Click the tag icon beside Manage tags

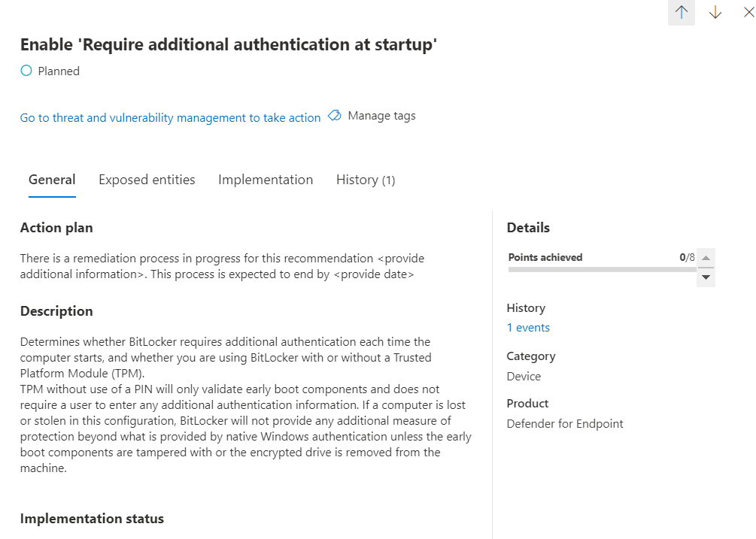(335, 116)
